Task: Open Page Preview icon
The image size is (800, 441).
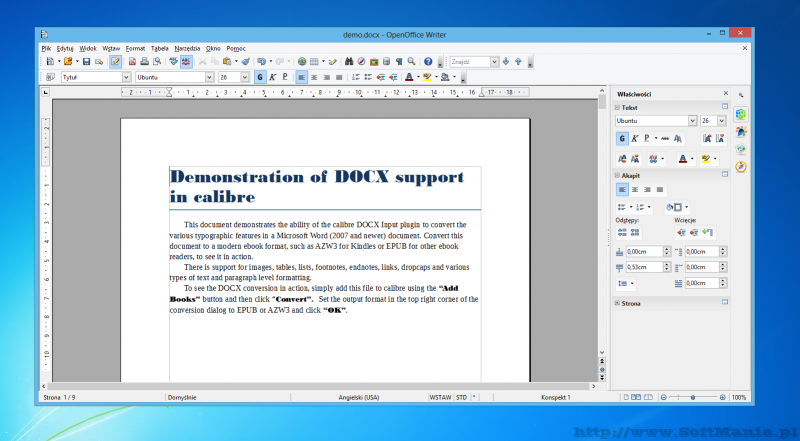Action: [157, 62]
